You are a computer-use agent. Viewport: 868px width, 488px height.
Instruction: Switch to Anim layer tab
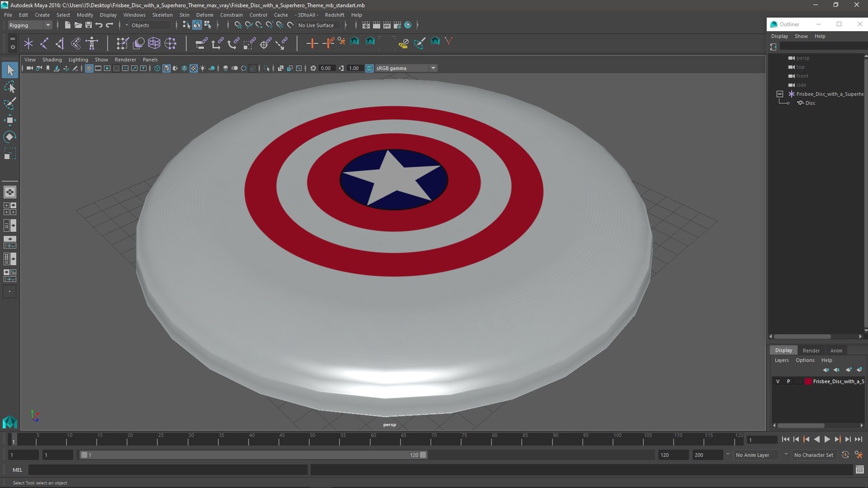tap(836, 351)
